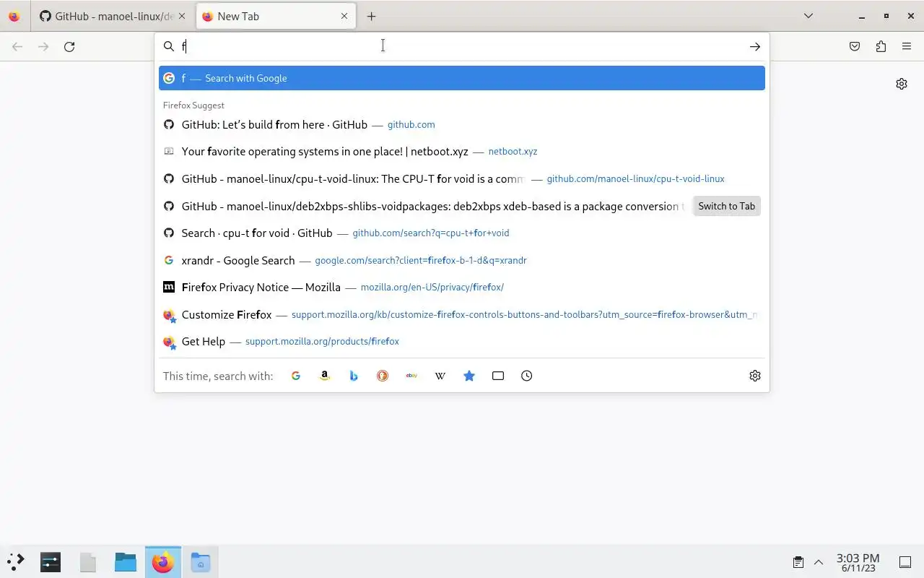Viewport: 924px width, 578px height.
Task: Search this time with Amazon
Action: (x=325, y=376)
